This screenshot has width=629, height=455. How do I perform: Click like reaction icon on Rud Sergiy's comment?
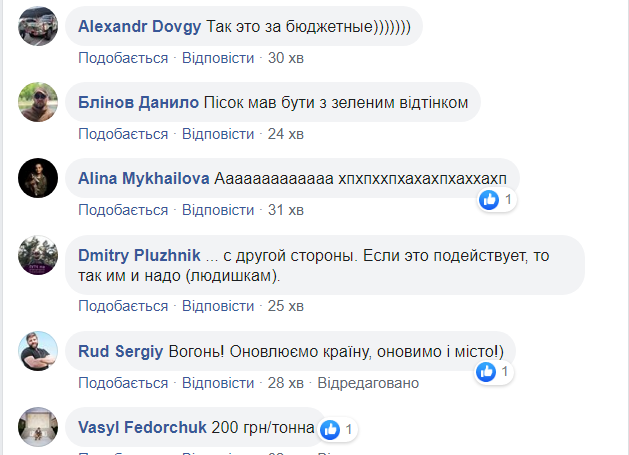[487, 372]
